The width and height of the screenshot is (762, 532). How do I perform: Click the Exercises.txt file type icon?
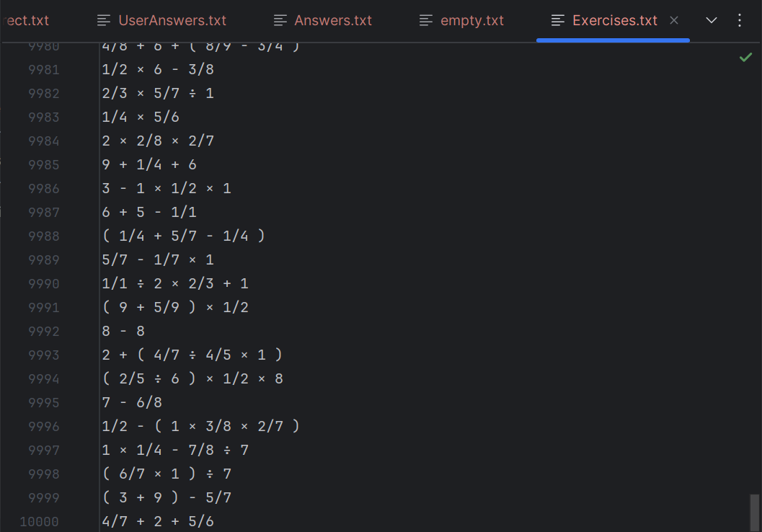tap(558, 20)
